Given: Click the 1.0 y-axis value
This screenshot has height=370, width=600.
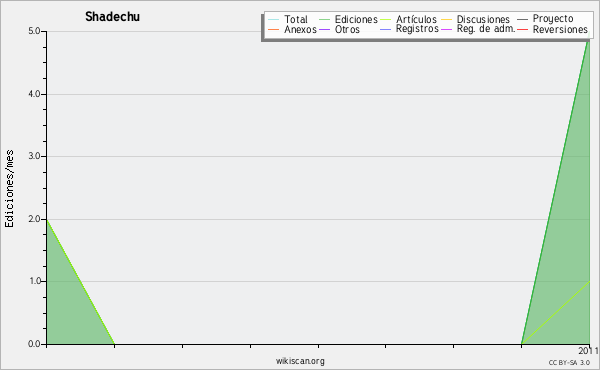Looking at the screenshot, I should tap(34, 281).
